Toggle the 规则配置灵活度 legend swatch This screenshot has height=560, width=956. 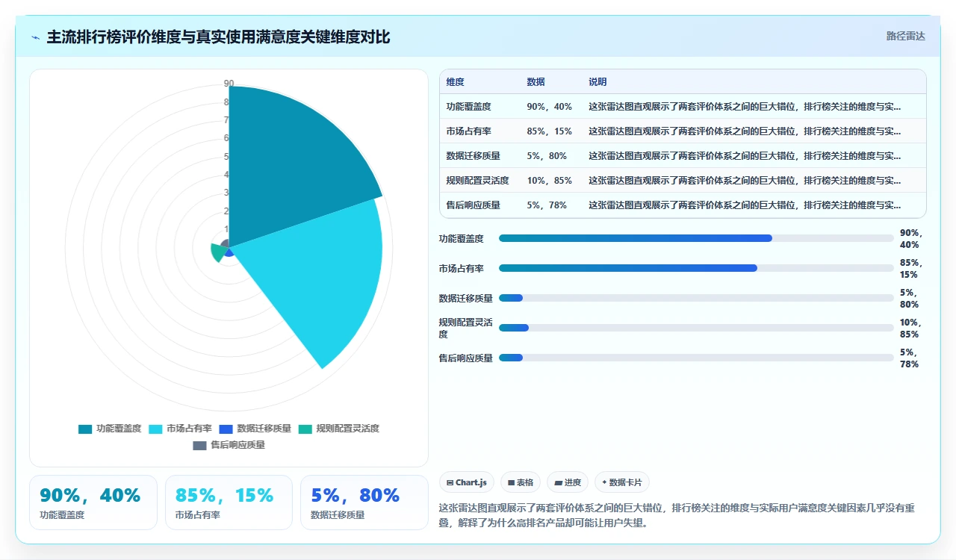point(305,429)
